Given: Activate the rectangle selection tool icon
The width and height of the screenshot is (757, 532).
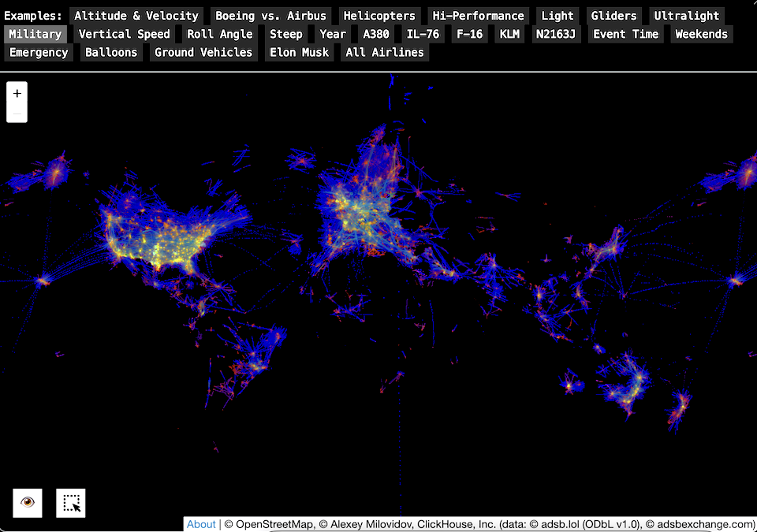Looking at the screenshot, I should pyautogui.click(x=70, y=503).
